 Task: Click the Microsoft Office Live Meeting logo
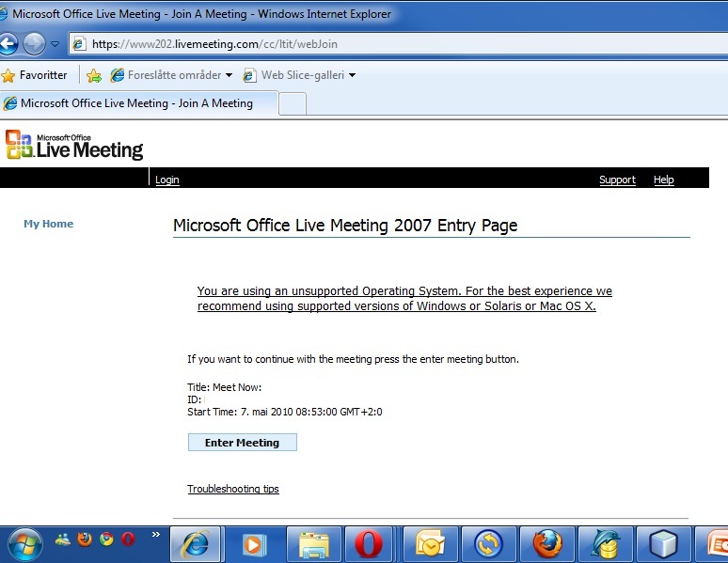click(x=74, y=145)
